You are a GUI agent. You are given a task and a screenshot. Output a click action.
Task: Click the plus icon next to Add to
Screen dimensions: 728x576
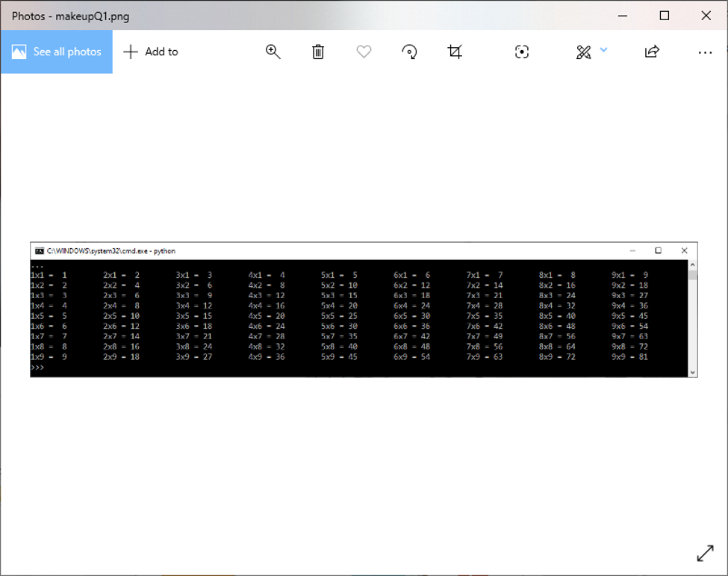pos(131,52)
